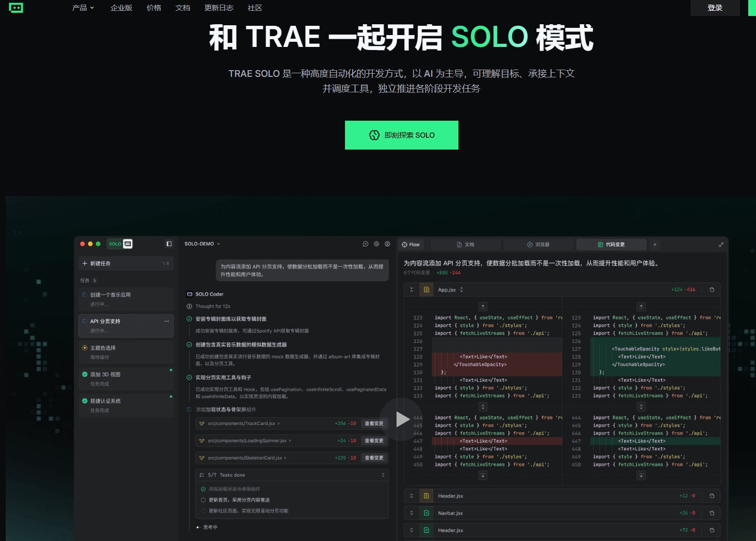
Task: Open the settings gear icon above SOLO-DEMO chat
Action: (376, 244)
